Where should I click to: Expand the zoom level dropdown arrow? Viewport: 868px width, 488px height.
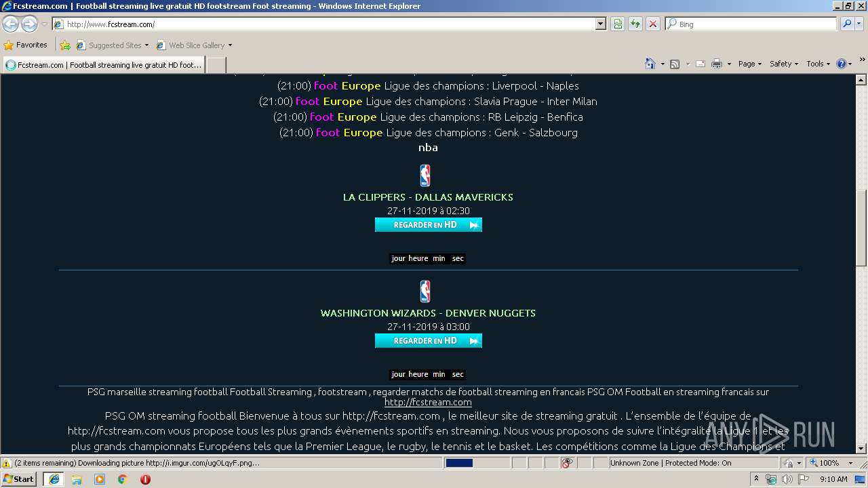850,463
